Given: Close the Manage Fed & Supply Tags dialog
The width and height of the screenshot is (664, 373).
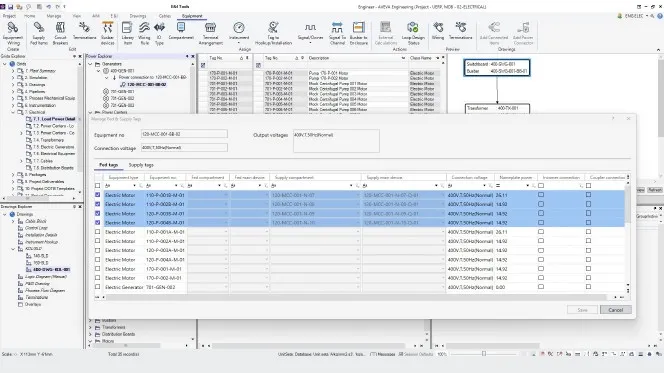Looking at the screenshot, I should (x=628, y=119).
